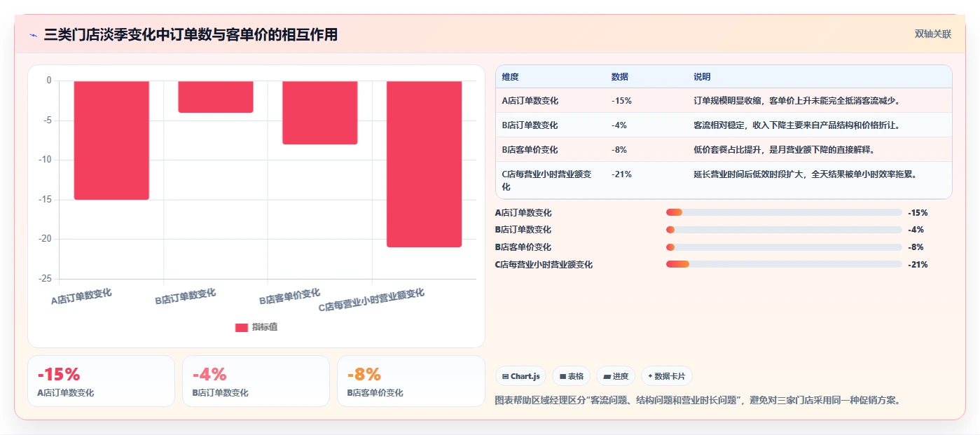Viewport: 980px width, 435px height.
Task: Click table cell C店每营业小时营业额变化
Action: [x=546, y=180]
